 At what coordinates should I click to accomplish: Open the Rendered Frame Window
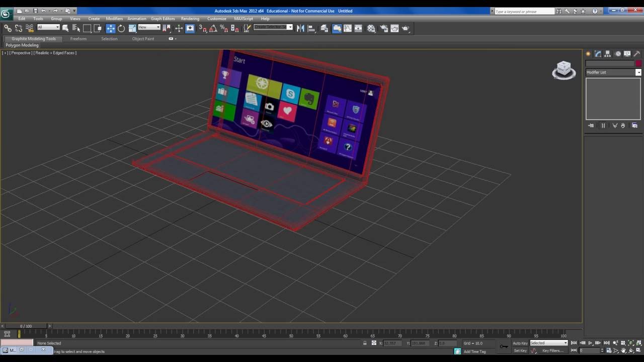tap(394, 29)
